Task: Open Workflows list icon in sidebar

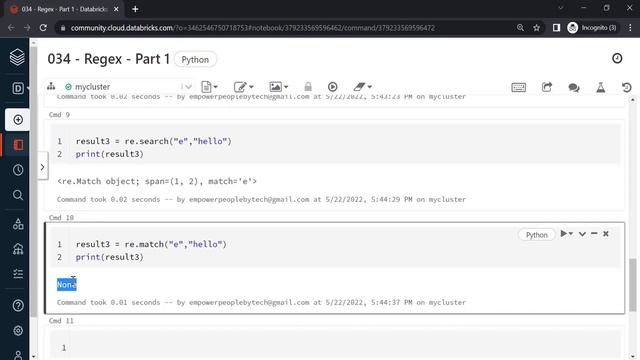Action: coord(18,273)
